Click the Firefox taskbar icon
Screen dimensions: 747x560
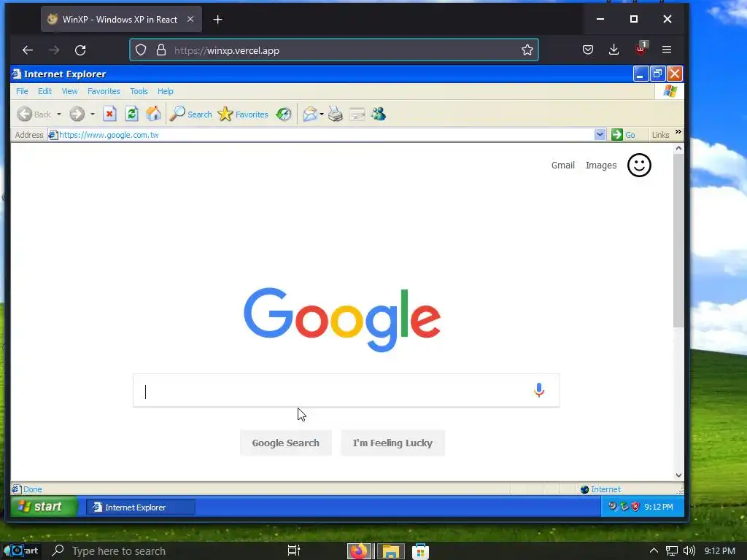tap(359, 551)
